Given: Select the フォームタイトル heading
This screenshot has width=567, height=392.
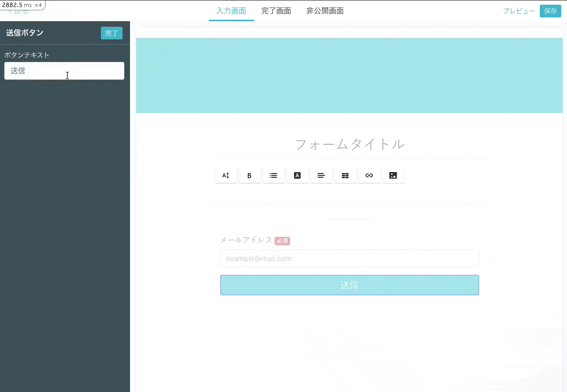Looking at the screenshot, I should pos(350,144).
